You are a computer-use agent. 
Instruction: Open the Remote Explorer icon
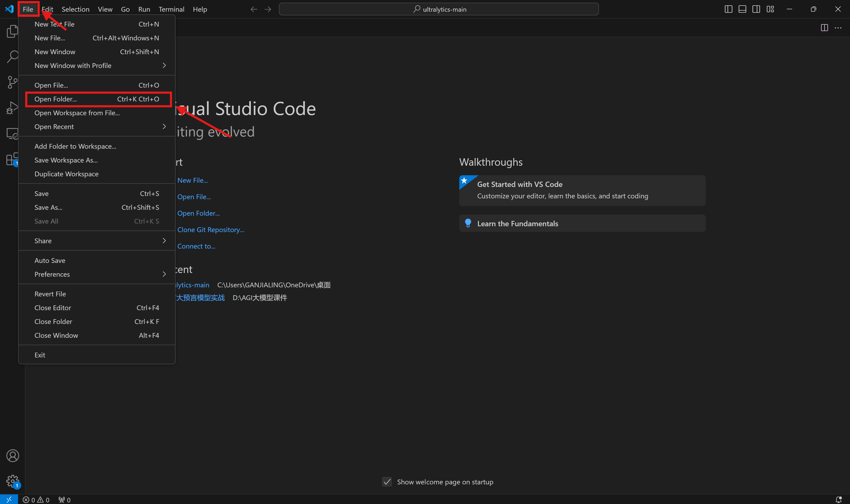[x=12, y=134]
